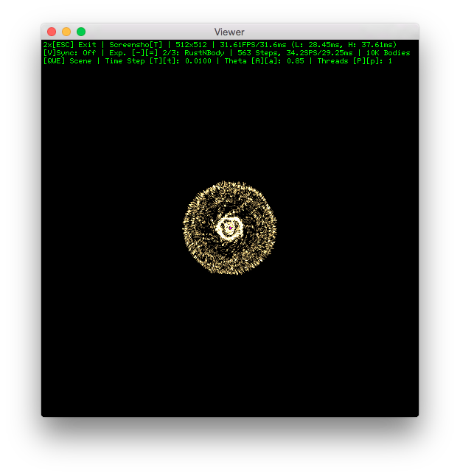The height and width of the screenshot is (476, 460).
Task: Click the '[V]Sync: Off' status text
Action: coord(69,53)
